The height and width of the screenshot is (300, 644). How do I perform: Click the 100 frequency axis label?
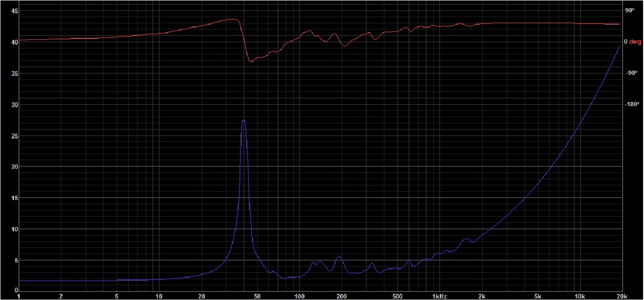point(299,296)
